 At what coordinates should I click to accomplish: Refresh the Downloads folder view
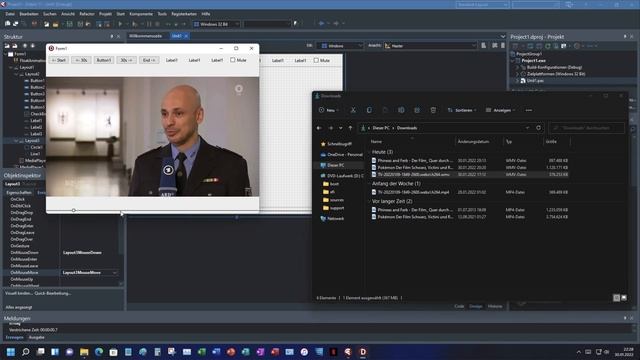click(538, 128)
